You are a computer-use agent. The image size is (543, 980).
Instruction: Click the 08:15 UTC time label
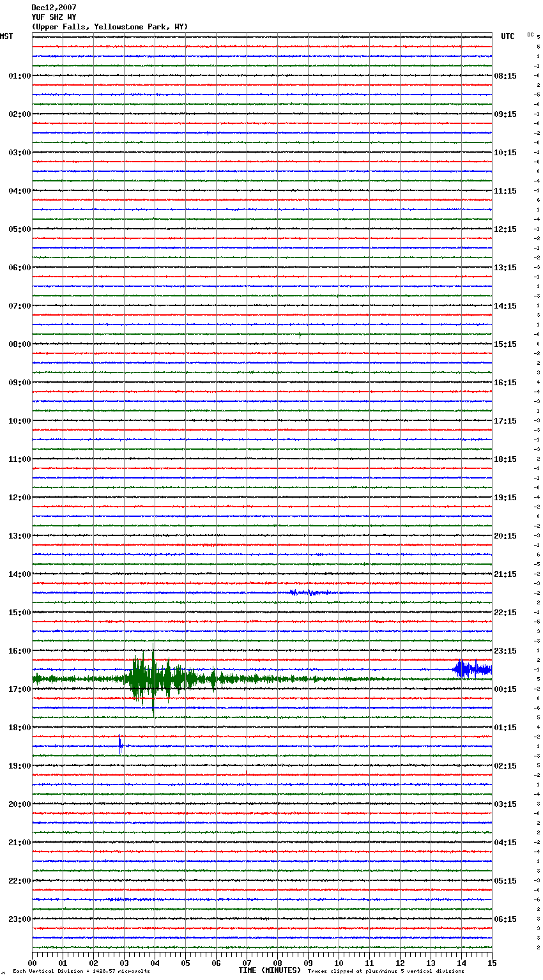click(505, 76)
